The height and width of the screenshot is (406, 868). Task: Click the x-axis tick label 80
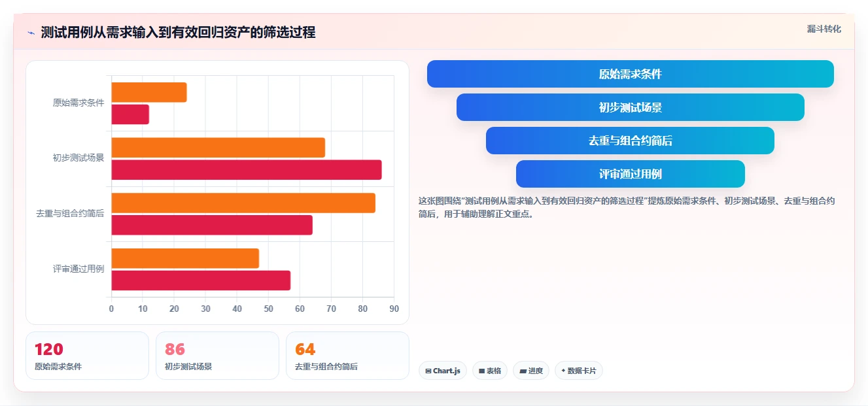click(x=362, y=309)
